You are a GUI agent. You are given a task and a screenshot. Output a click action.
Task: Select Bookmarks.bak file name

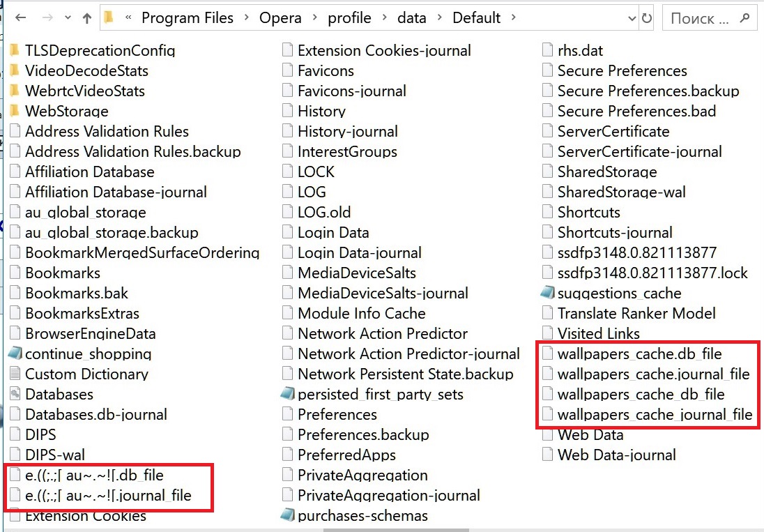77,293
